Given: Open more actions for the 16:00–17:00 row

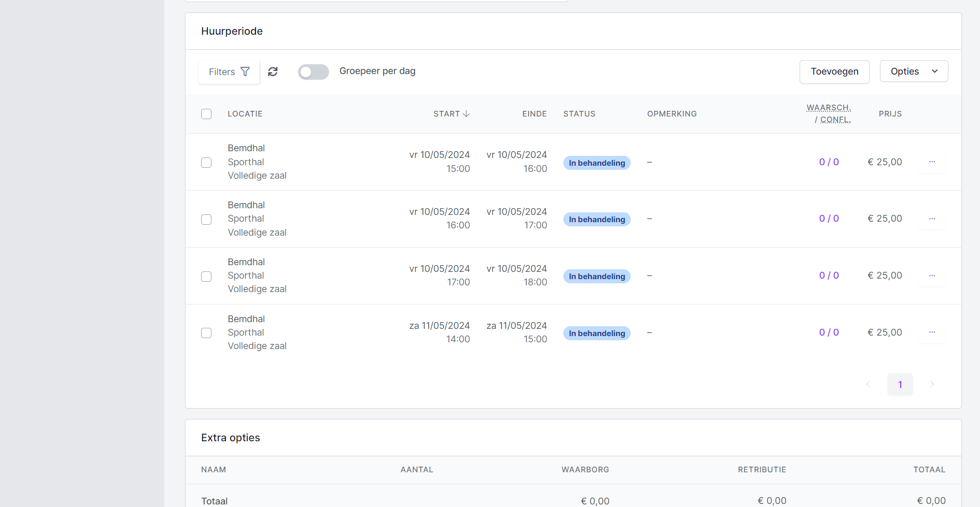Looking at the screenshot, I should click(932, 219).
